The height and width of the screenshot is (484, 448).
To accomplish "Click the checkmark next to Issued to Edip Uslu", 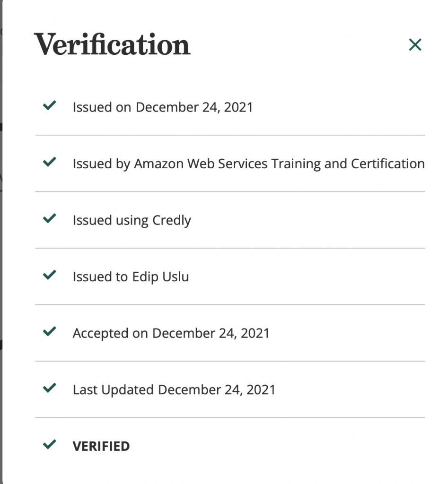I will coord(50,275).
